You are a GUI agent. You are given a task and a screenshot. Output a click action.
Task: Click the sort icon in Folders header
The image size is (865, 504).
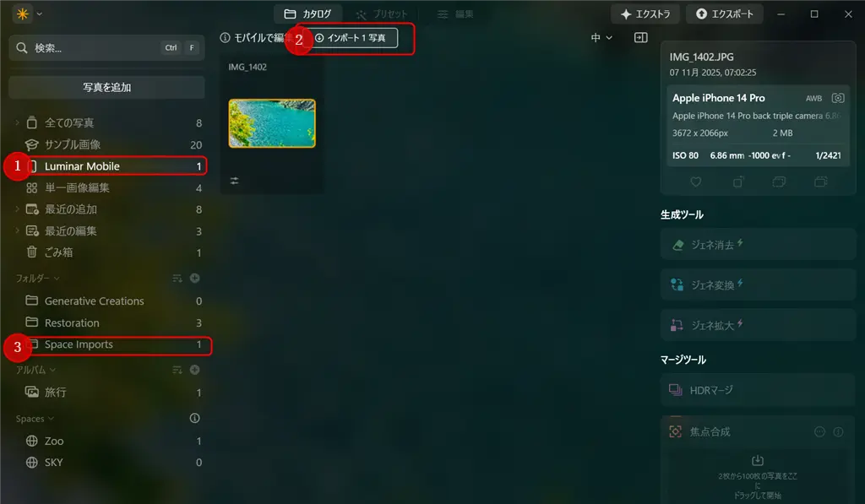tap(177, 279)
